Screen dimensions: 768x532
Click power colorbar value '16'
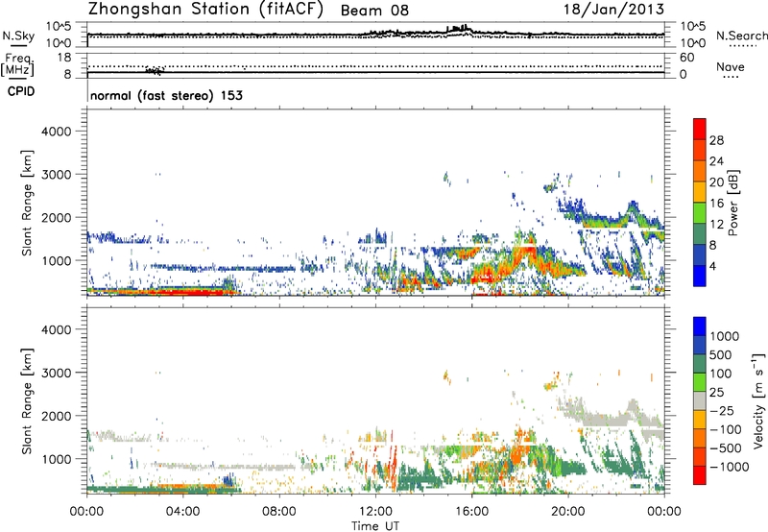[x=716, y=204]
